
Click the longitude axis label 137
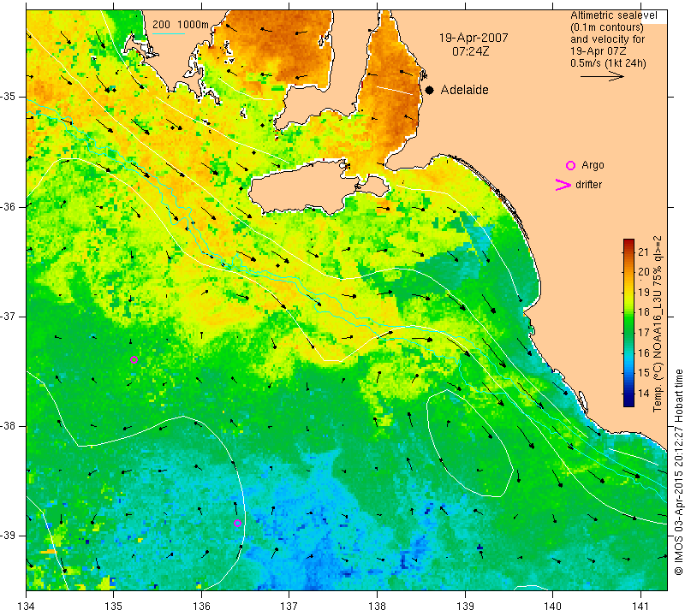(289, 606)
